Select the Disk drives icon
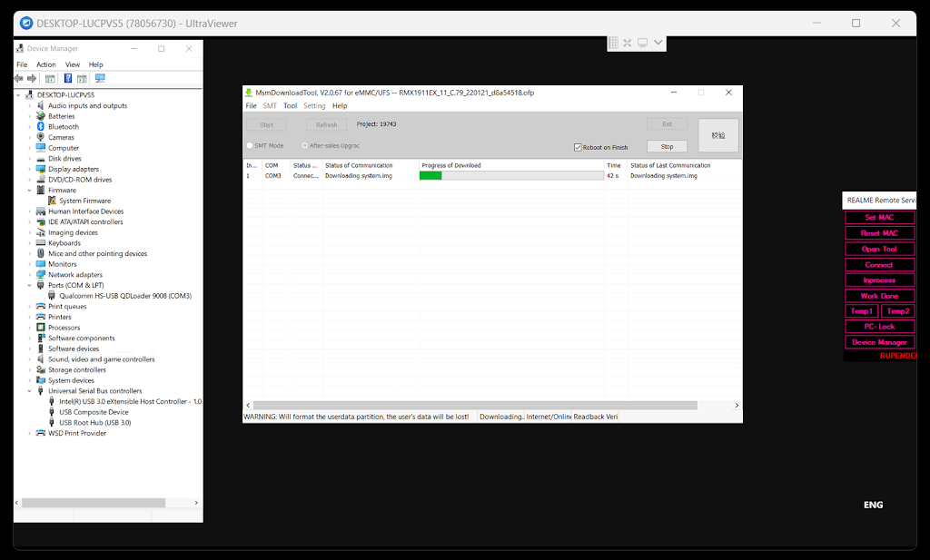The height and width of the screenshot is (560, 930). coord(40,159)
